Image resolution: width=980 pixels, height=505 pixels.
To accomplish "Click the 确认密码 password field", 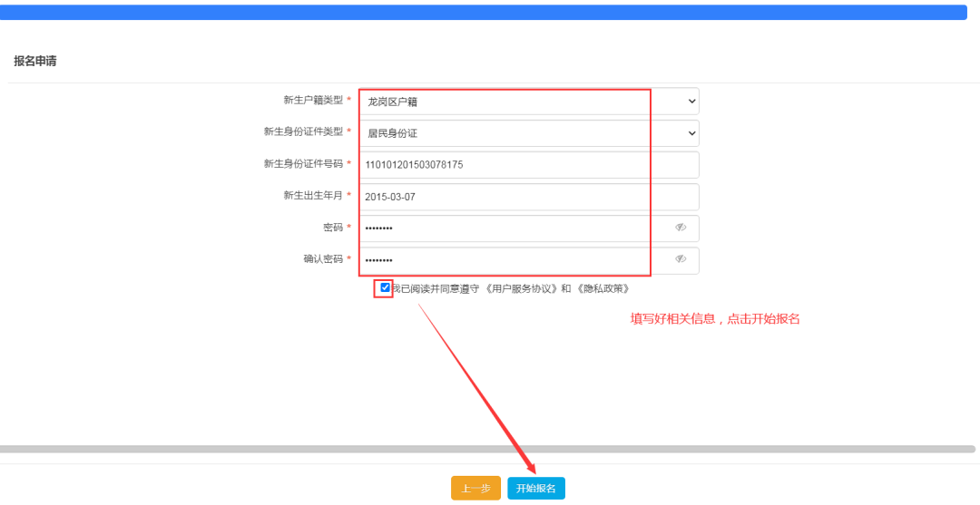I will (529, 260).
